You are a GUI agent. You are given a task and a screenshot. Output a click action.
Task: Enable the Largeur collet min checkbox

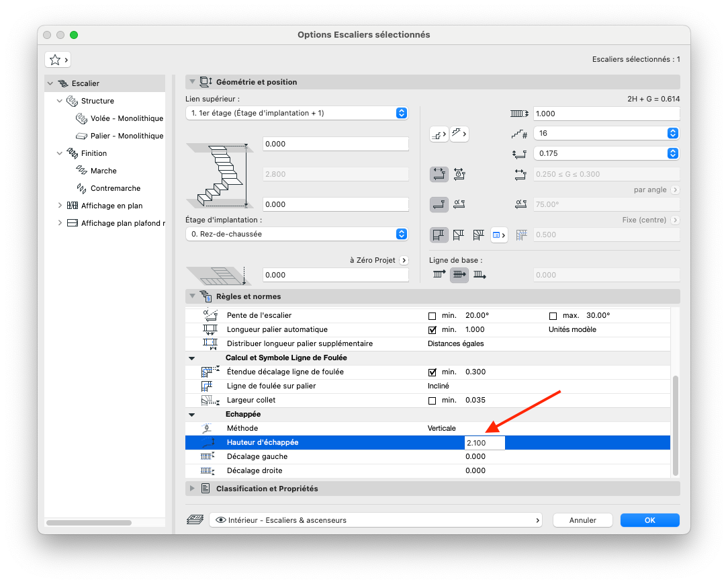point(432,401)
